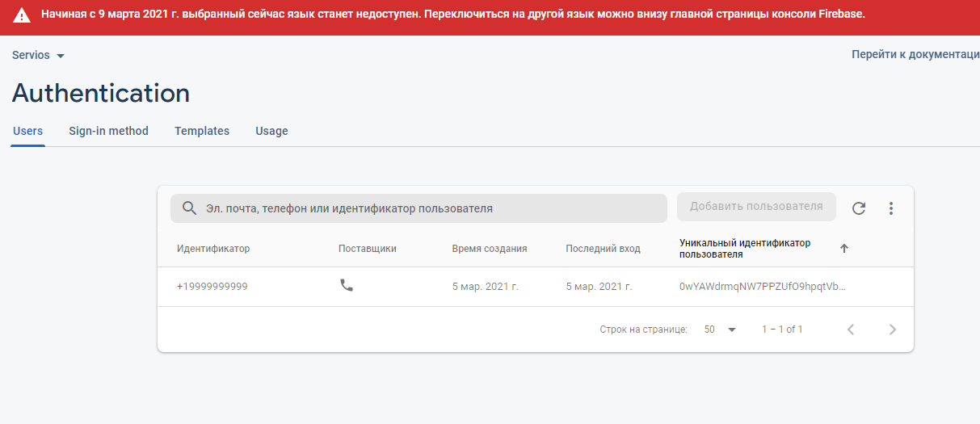This screenshot has height=424, width=980.
Task: Go to next page of users
Action: click(893, 330)
